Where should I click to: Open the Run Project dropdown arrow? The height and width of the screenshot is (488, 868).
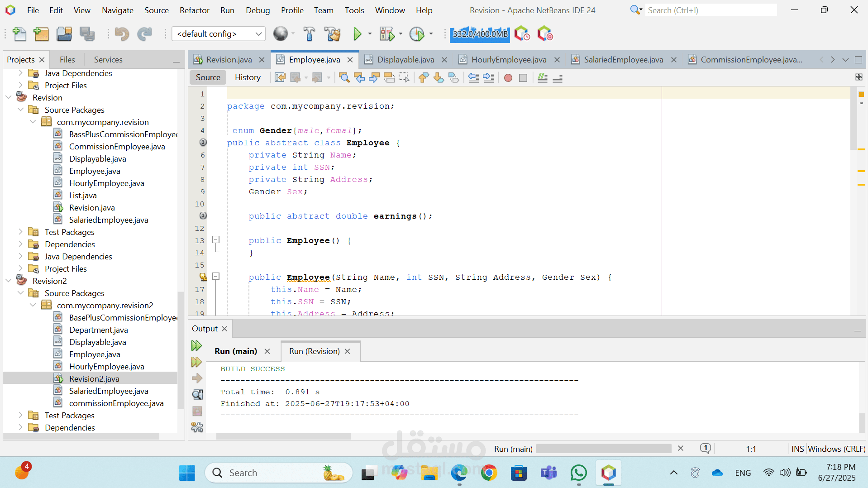[x=370, y=34]
